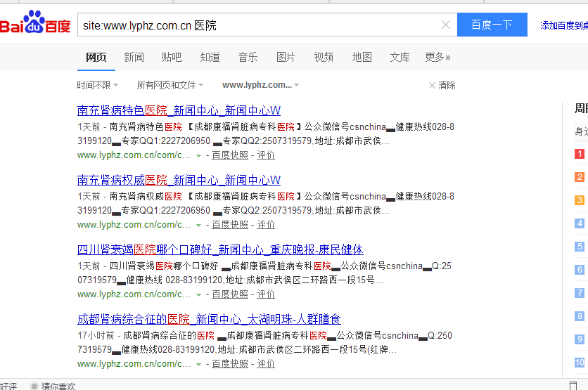The height and width of the screenshot is (390, 588).
Task: Open 百度快照 for 四川肾衰竭医院 result
Action: 230,294
